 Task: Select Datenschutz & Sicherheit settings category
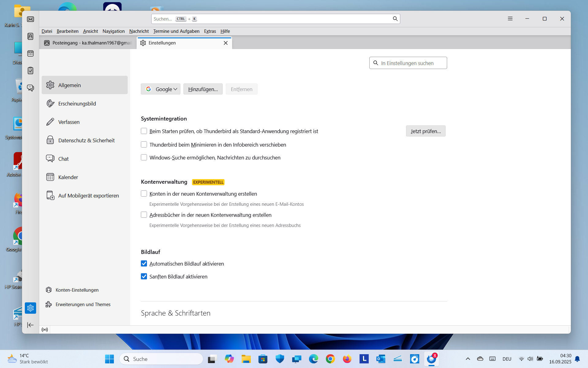point(86,140)
